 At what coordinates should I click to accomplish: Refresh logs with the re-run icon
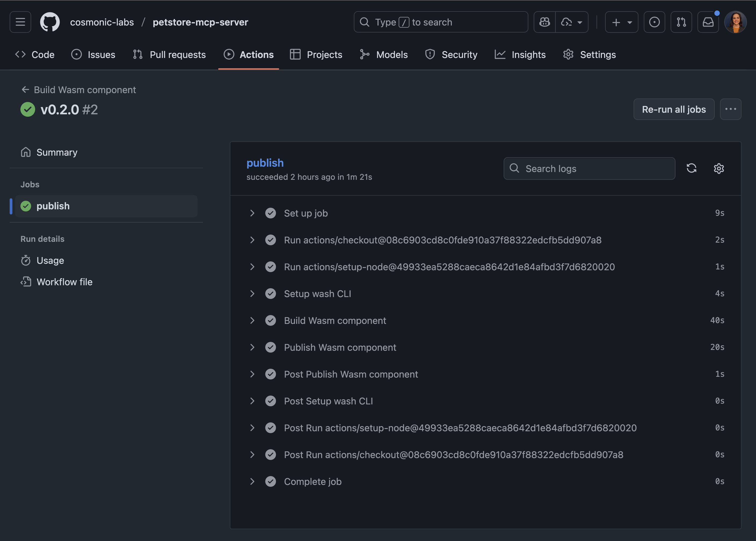[691, 168]
